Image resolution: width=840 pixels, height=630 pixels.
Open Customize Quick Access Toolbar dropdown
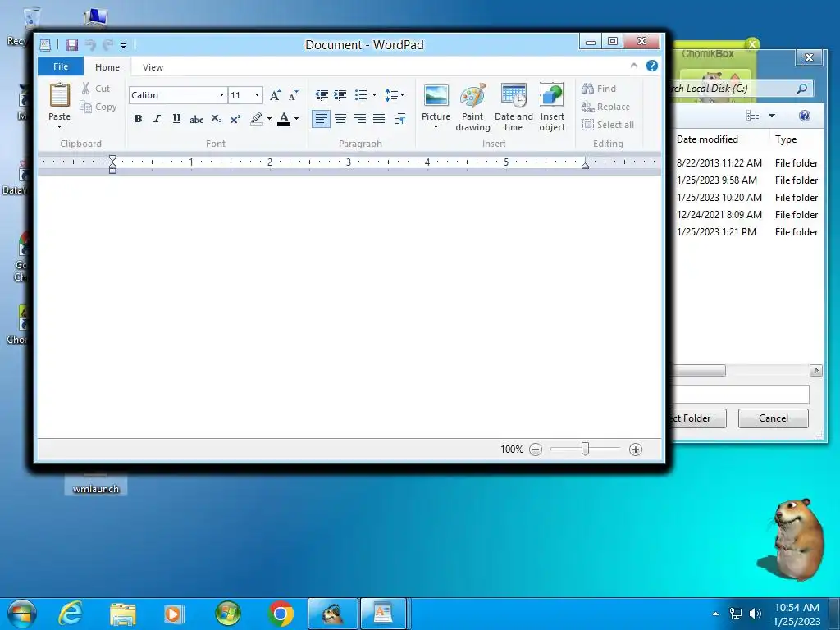tap(123, 46)
